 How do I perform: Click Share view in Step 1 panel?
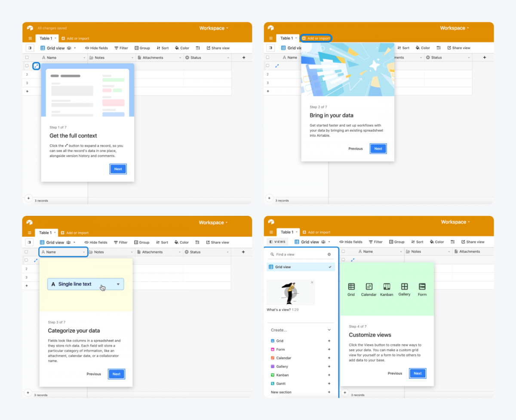pos(218,48)
